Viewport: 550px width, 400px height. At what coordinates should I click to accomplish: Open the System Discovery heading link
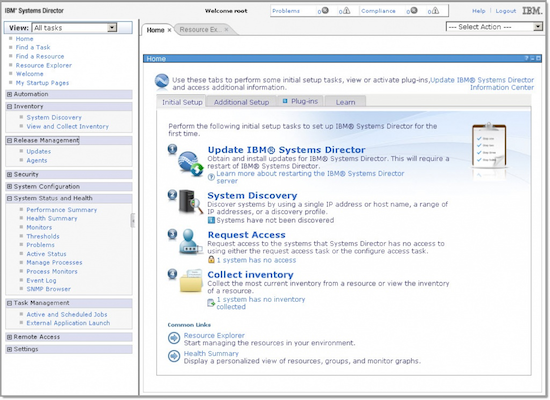point(252,195)
